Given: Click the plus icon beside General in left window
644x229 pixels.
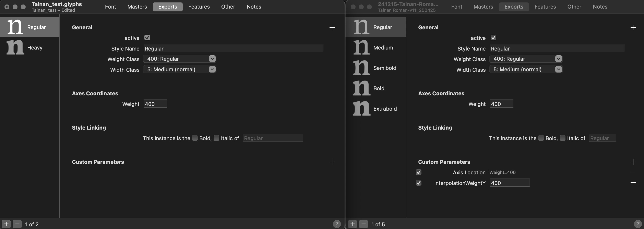Looking at the screenshot, I should pyautogui.click(x=332, y=28).
